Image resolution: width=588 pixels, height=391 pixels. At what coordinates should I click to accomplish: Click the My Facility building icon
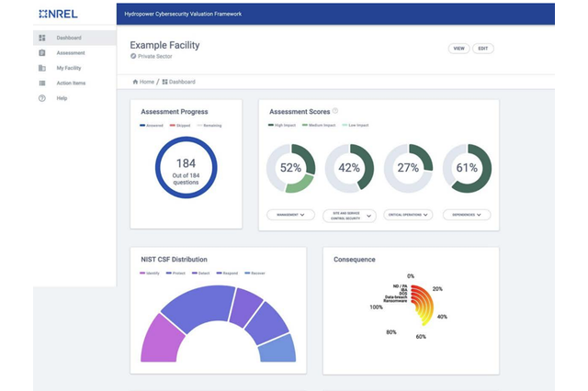[x=42, y=68]
